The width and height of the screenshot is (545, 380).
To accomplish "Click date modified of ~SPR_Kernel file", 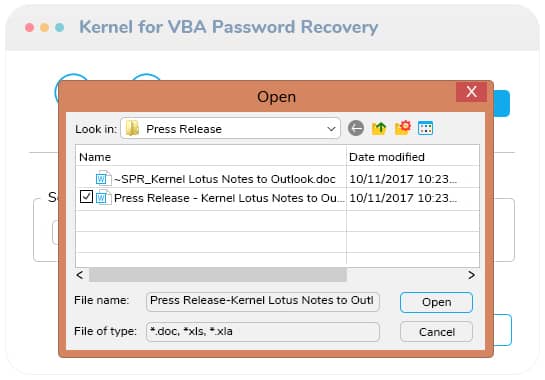I will [403, 179].
